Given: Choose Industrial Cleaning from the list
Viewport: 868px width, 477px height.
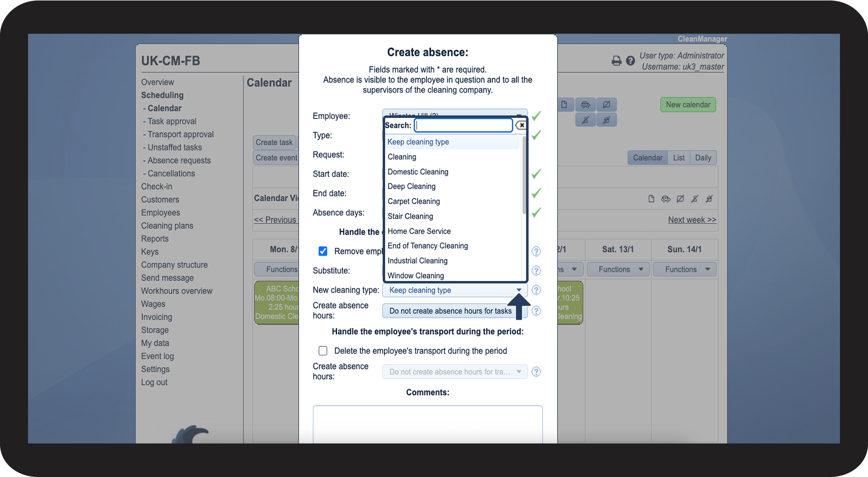Looking at the screenshot, I should [452, 261].
